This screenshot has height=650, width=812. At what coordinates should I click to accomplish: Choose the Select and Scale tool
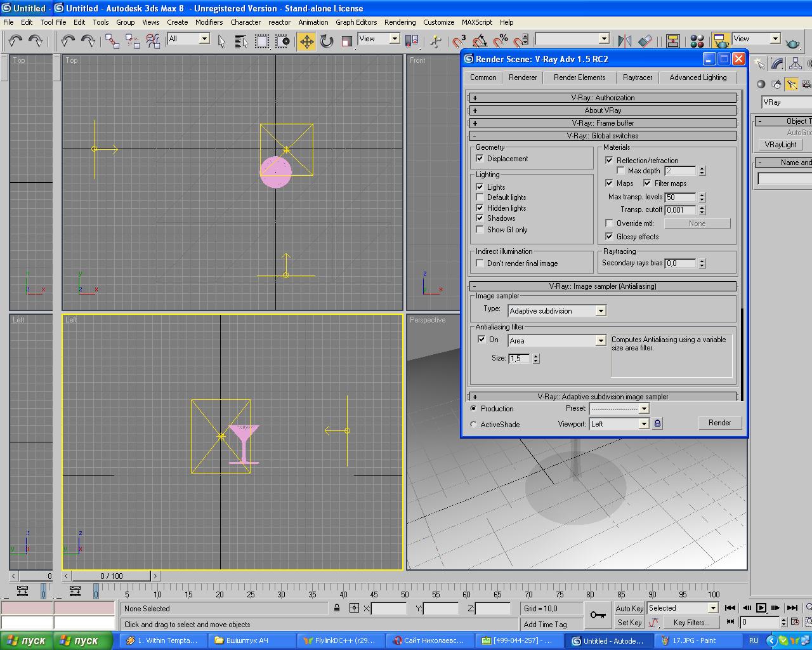347,41
